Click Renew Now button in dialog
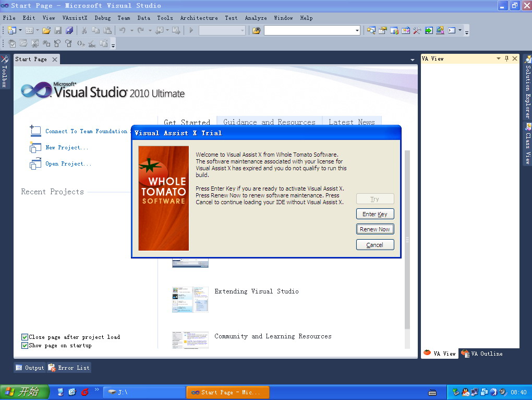Image resolution: width=532 pixels, height=400 pixels. click(x=375, y=229)
